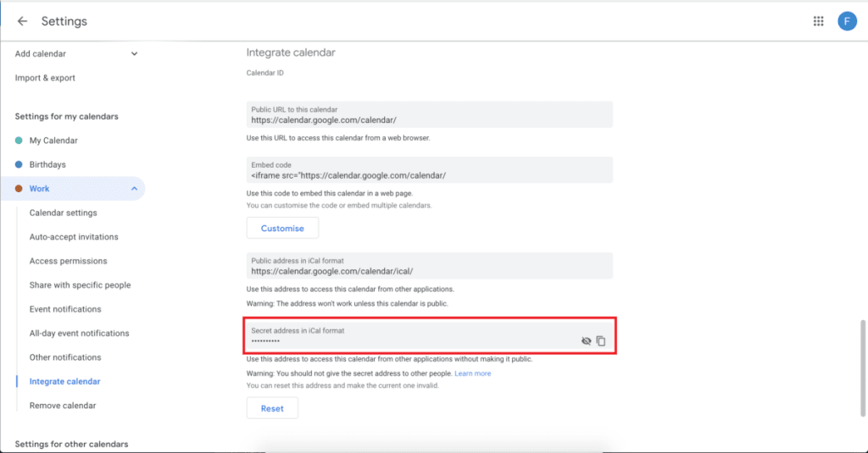Select the Embed code field

point(430,170)
